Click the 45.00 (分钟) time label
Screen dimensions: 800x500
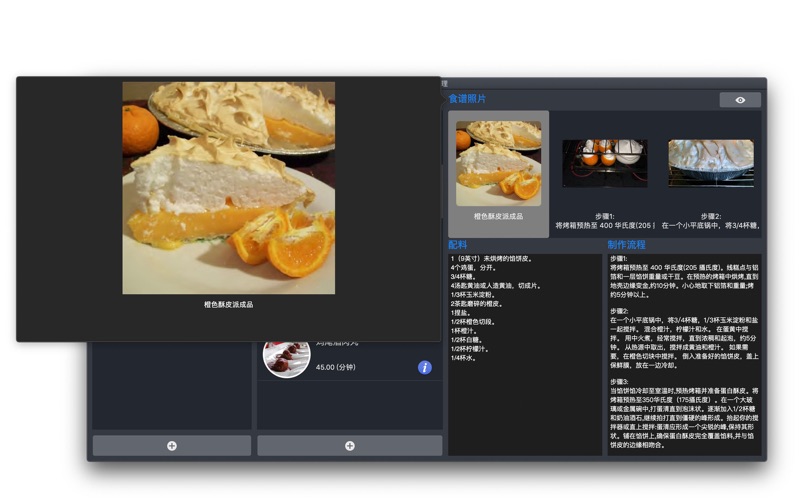(x=336, y=368)
